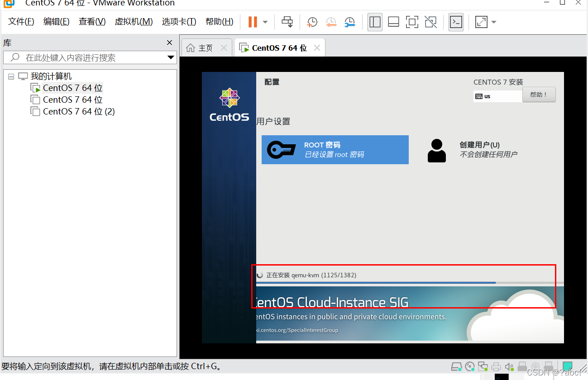Select 我的计算机 in the library tree
Image resolution: width=588 pixels, height=380 pixels.
click(x=51, y=76)
